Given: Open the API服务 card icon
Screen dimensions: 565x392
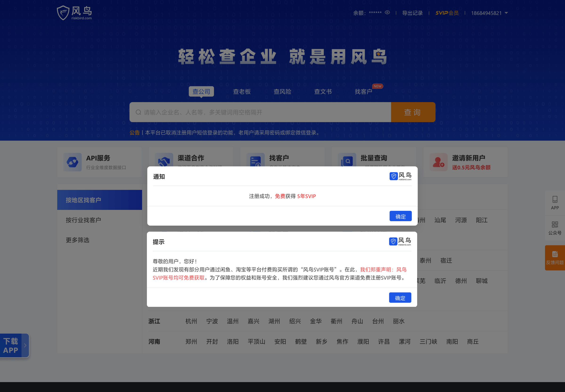Looking at the screenshot, I should 73,162.
